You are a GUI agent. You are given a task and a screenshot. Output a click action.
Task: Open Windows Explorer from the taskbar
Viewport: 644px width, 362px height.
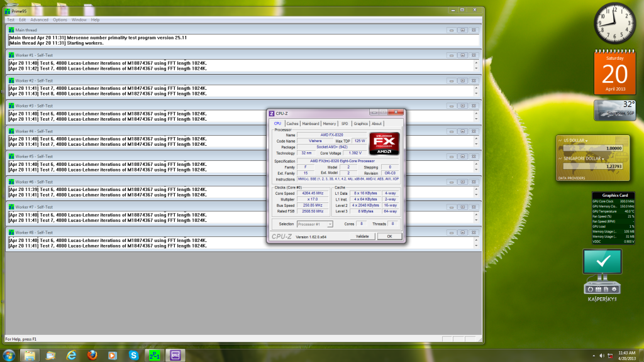29,355
